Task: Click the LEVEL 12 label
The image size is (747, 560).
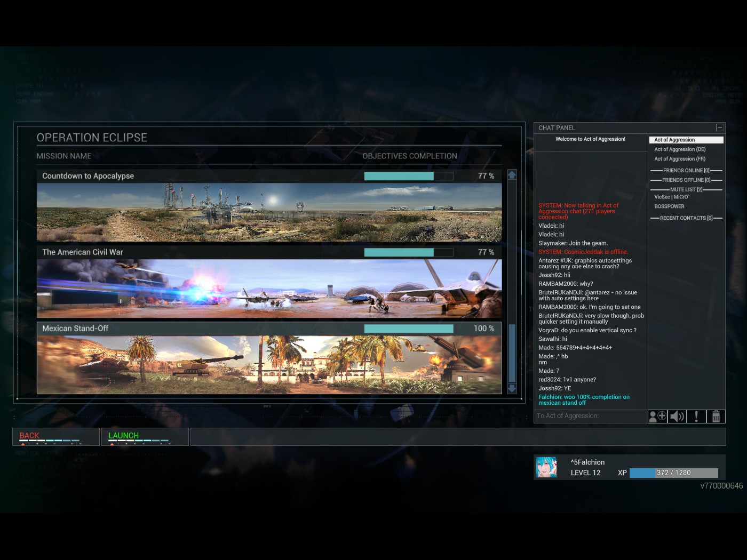Action: click(585, 473)
